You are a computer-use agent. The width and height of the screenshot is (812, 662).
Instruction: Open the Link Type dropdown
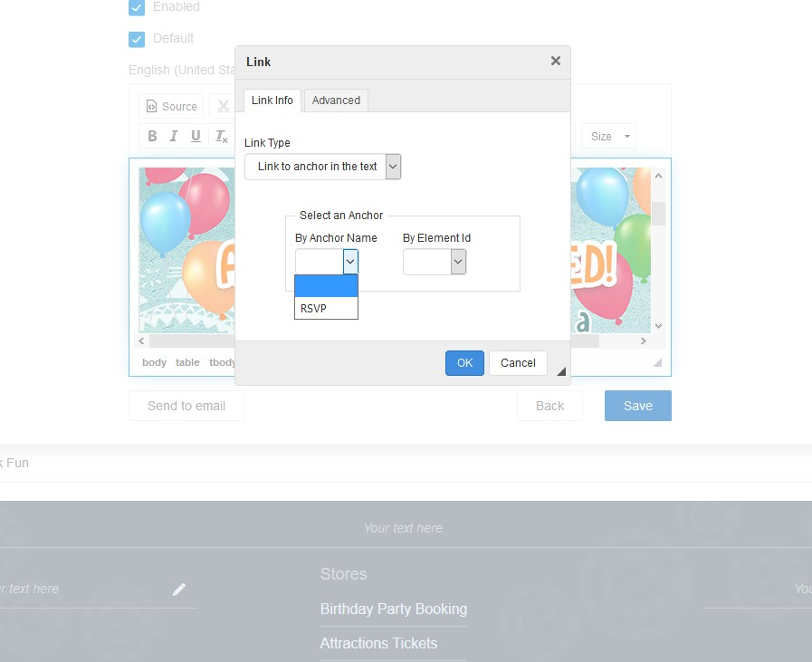coord(322,167)
